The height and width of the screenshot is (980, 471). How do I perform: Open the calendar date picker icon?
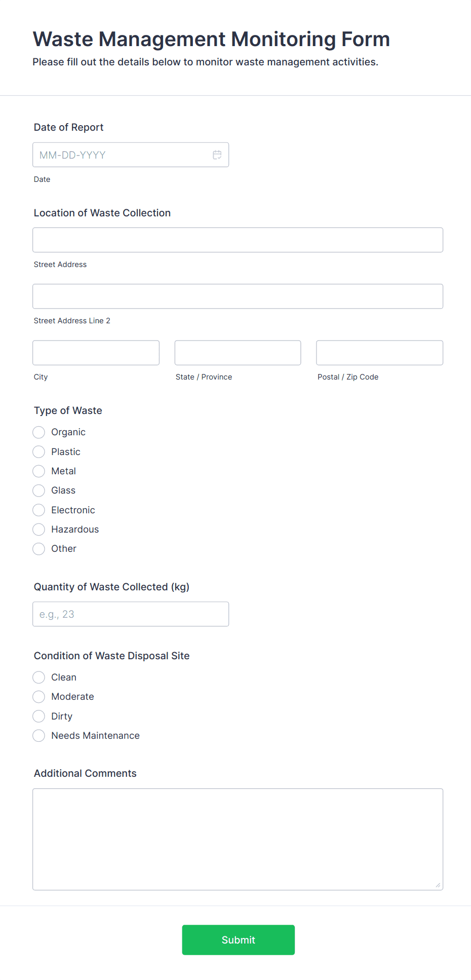click(217, 155)
